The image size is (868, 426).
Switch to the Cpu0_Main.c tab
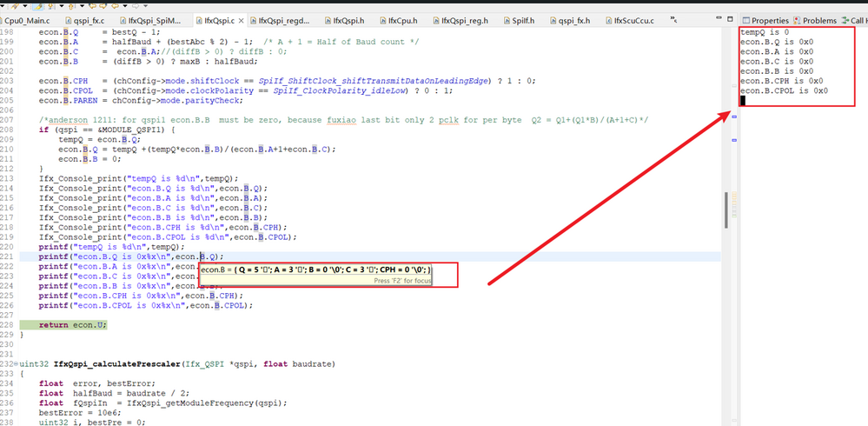pyautogui.click(x=28, y=20)
